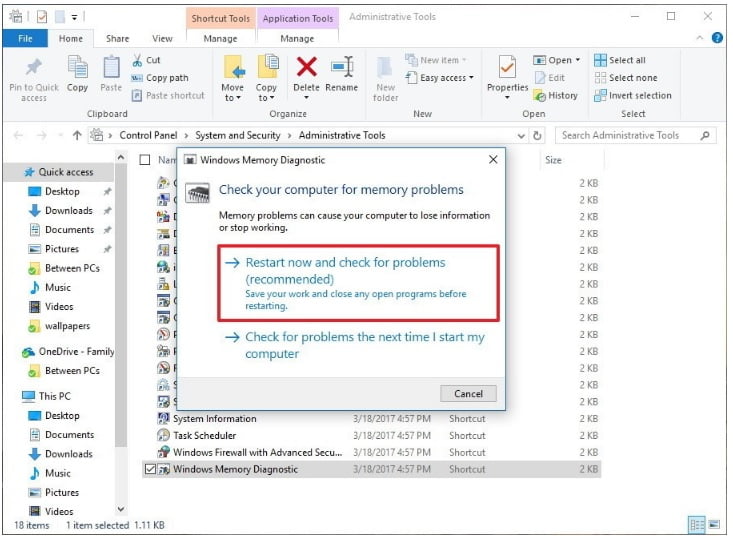Open the Delete dropdown arrow
This screenshot has width=733, height=536.
pyautogui.click(x=307, y=98)
